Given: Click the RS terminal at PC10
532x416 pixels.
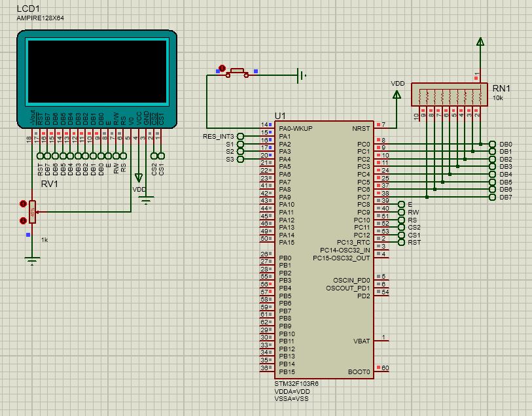Looking at the screenshot, I should (401, 220).
